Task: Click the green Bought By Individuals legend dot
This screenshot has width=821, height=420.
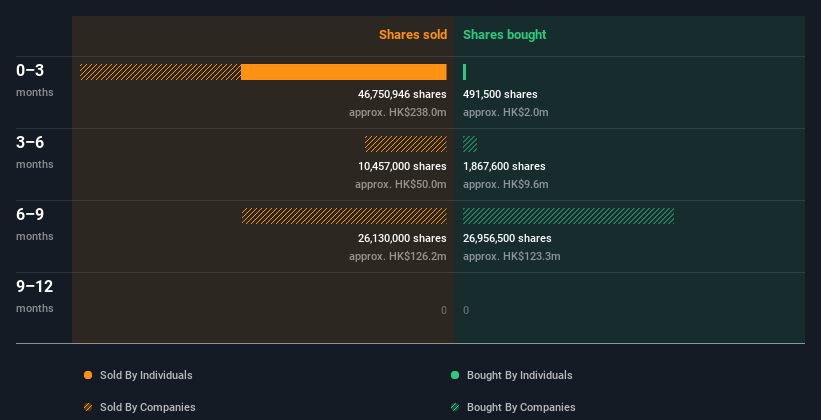Action: (455, 375)
